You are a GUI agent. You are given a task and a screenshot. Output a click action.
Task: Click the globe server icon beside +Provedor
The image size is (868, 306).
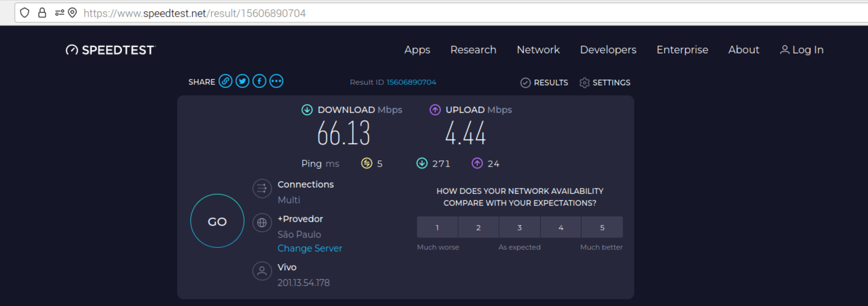(x=262, y=223)
